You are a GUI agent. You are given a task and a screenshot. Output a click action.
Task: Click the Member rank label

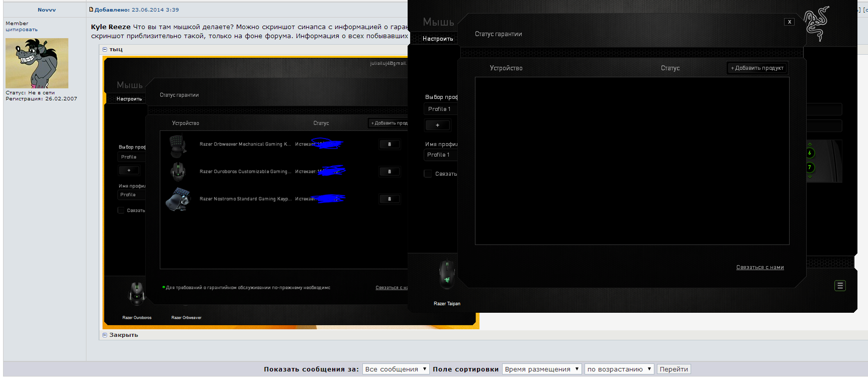[17, 24]
